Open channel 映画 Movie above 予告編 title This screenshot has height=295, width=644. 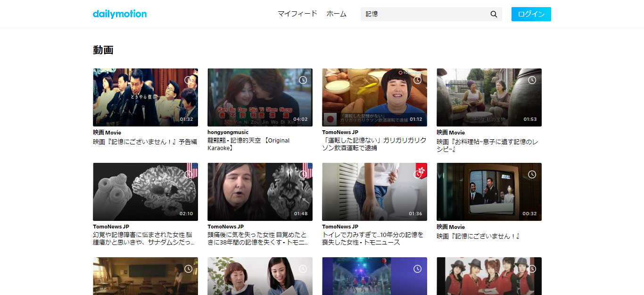point(107,133)
